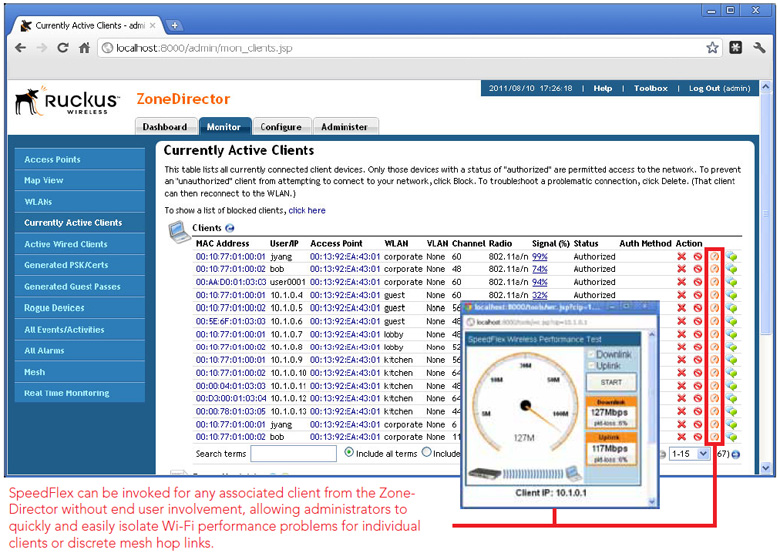The width and height of the screenshot is (780, 553).
Task: Click the SpeedFlex popup scrollbar up arrow
Action: 652,335
